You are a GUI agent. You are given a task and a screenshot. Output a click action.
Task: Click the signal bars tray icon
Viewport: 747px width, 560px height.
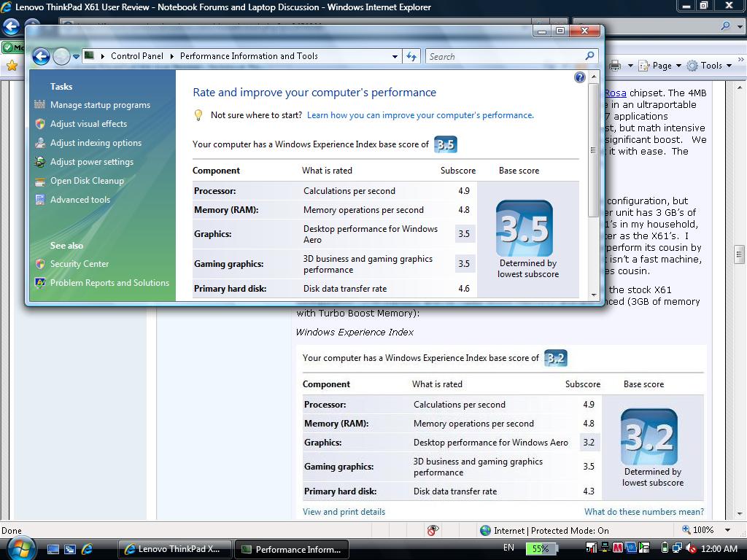coord(591,548)
